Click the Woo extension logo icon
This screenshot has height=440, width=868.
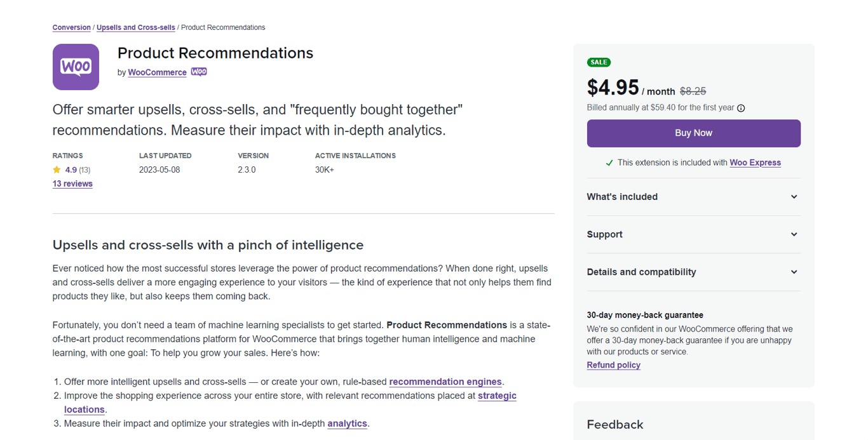(x=76, y=67)
